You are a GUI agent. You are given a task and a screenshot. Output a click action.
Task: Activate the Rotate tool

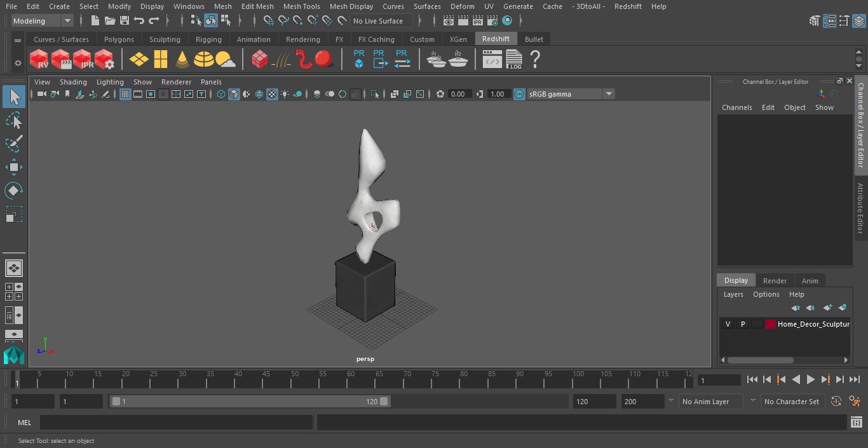[x=13, y=191]
